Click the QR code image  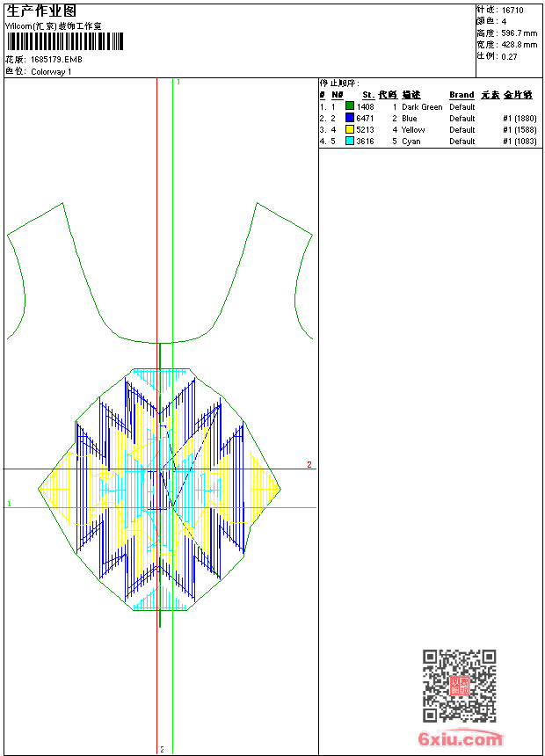point(459,686)
